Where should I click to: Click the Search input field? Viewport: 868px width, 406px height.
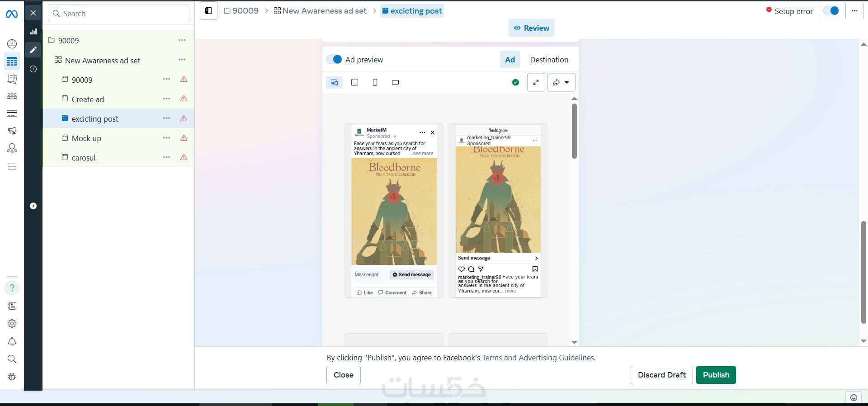coord(118,14)
